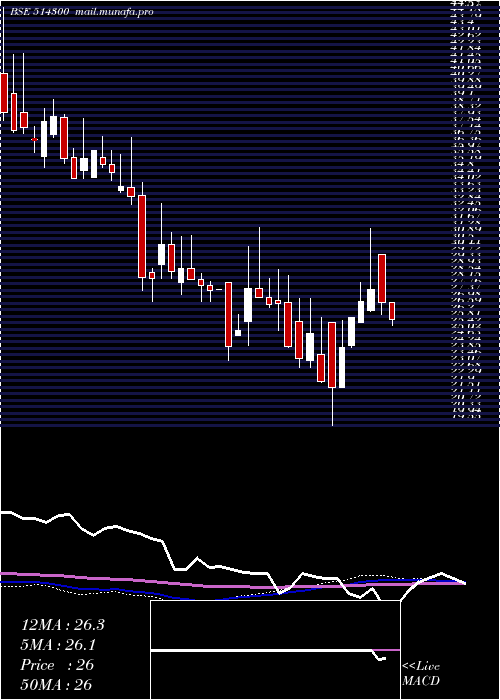Click the 'mail.munafa.pro' site label

tap(113, 12)
